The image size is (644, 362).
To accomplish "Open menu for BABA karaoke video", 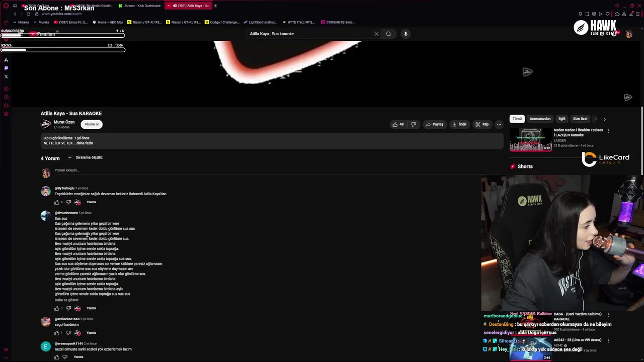I will [x=608, y=315].
